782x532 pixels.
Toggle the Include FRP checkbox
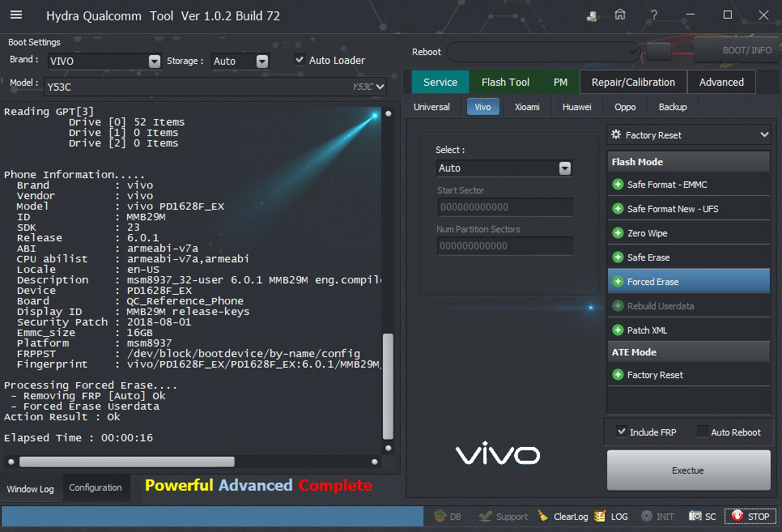[x=622, y=432]
